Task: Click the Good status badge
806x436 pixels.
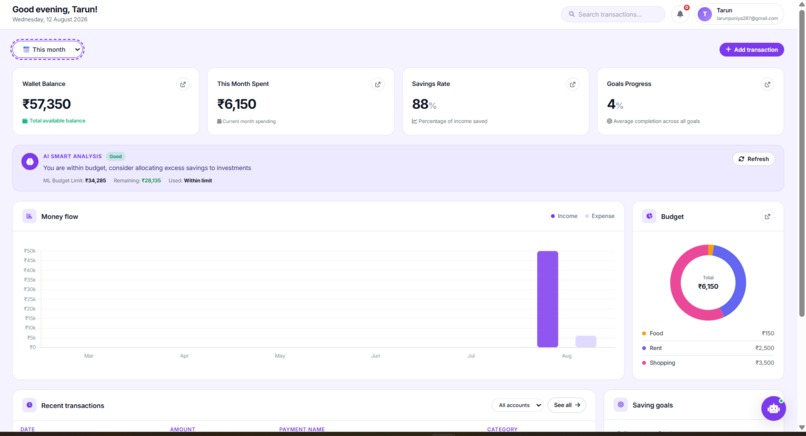Action: tap(116, 156)
